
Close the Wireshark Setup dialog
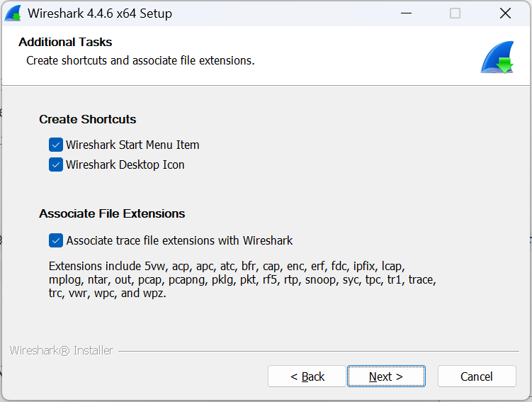(x=505, y=13)
